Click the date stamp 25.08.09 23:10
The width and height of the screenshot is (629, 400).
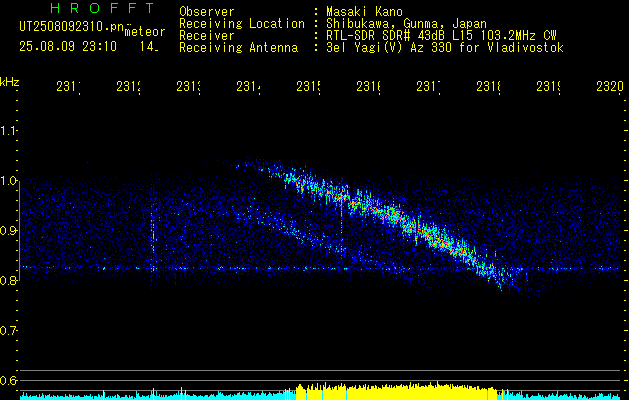click(68, 47)
